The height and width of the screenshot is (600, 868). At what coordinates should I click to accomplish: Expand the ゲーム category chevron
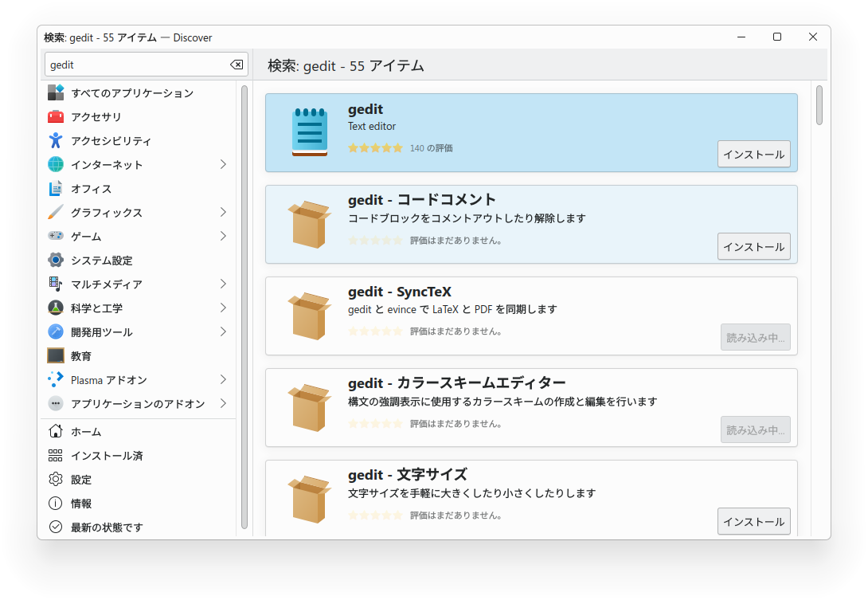[223, 236]
